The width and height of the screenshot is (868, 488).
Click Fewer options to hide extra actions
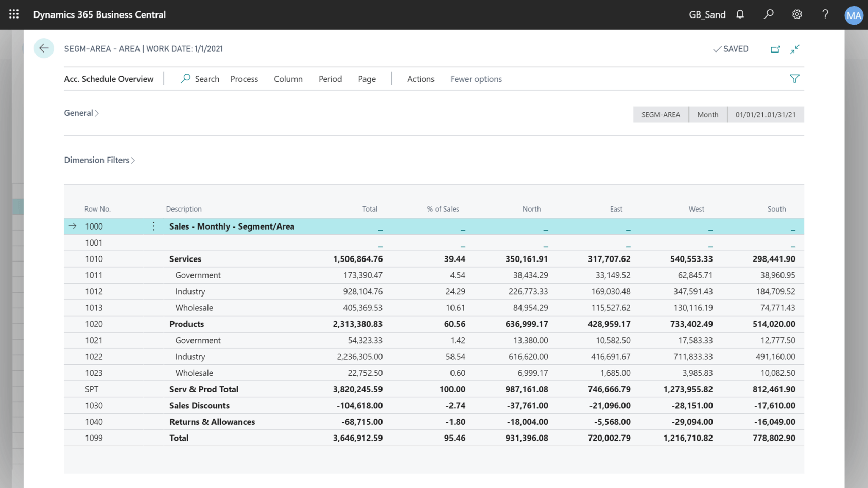[475, 79]
